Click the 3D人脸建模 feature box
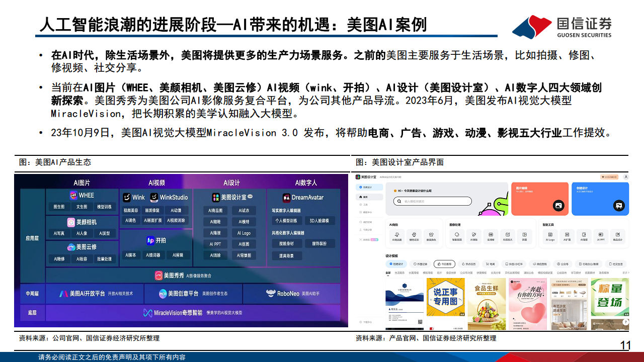 pyautogui.click(x=319, y=221)
